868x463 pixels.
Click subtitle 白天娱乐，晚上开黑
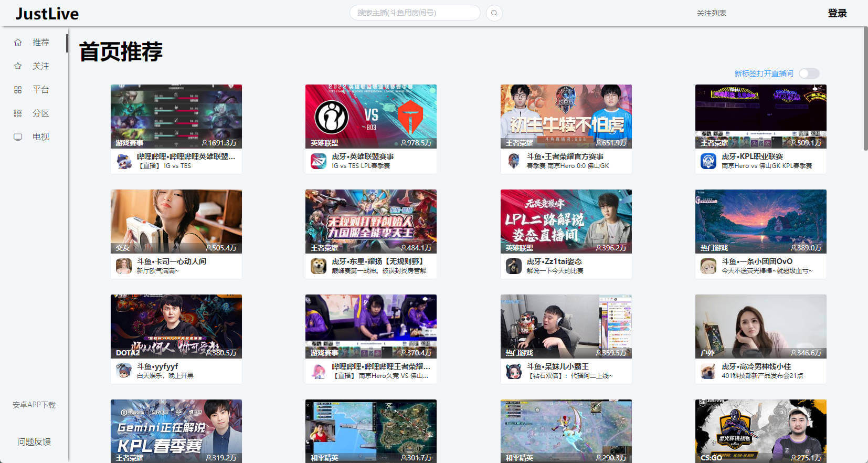[x=165, y=376]
